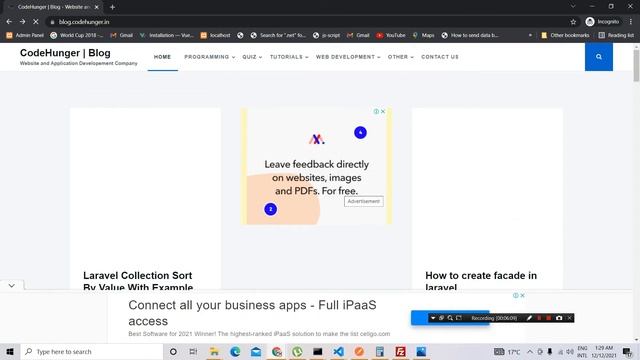
Task: Open File Explorer from the taskbar
Action: [x=214, y=351]
